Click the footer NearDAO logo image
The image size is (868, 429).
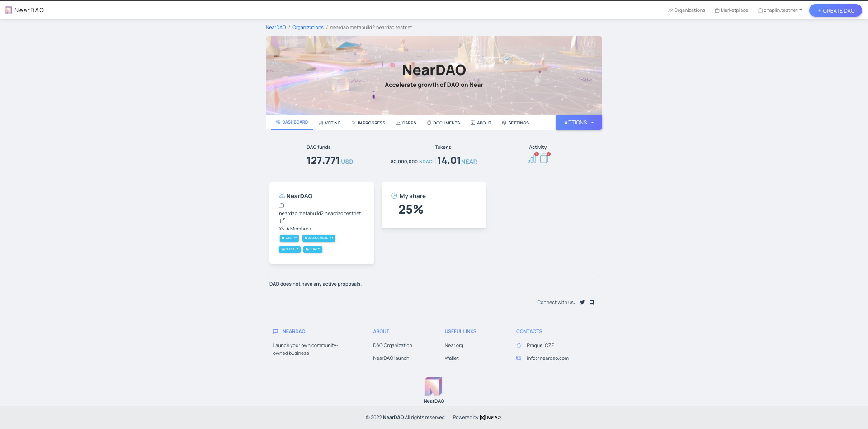pyautogui.click(x=433, y=386)
